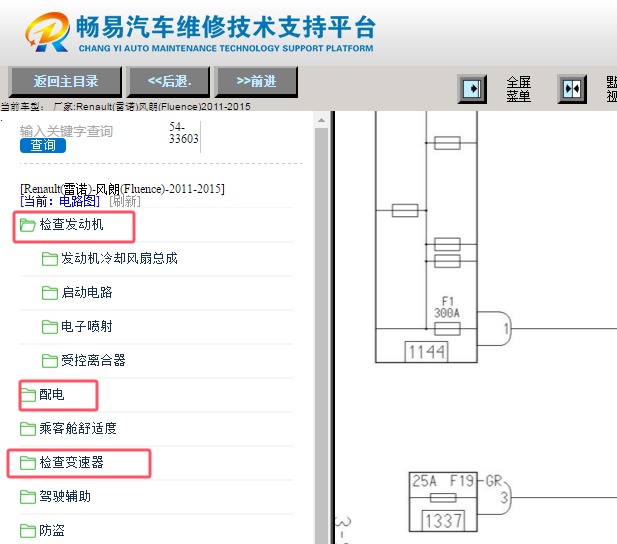Click the folder icon beside 受控离合器
The image size is (617, 544).
(x=50, y=361)
